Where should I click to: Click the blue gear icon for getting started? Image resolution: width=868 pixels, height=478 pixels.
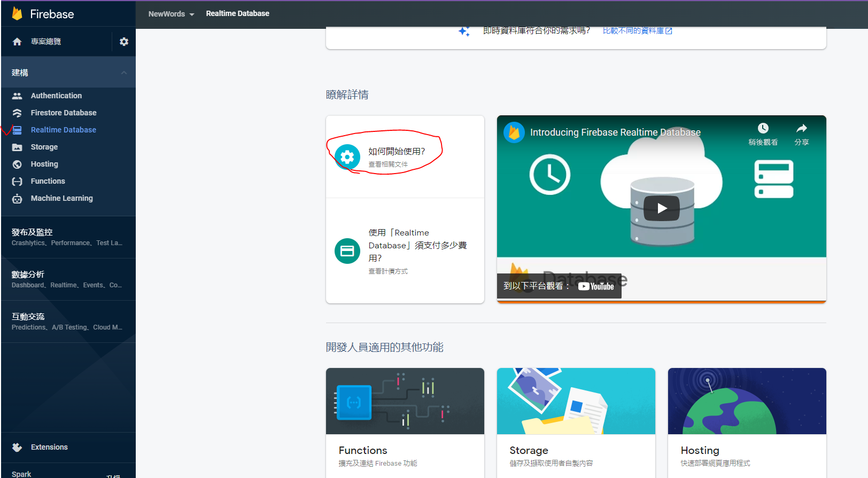click(347, 157)
